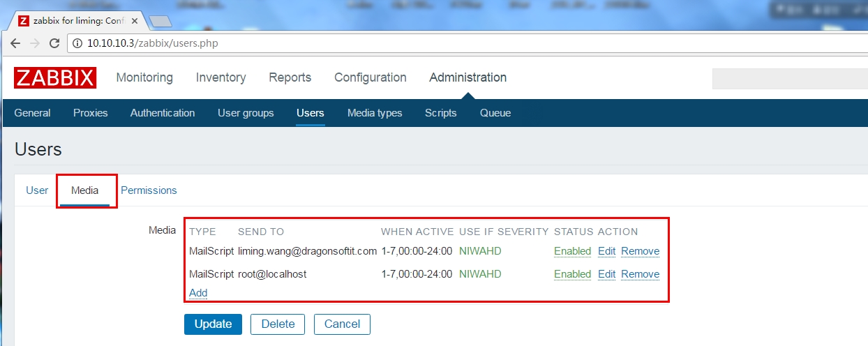Click the TYPE column header
868x346 pixels.
(202, 232)
